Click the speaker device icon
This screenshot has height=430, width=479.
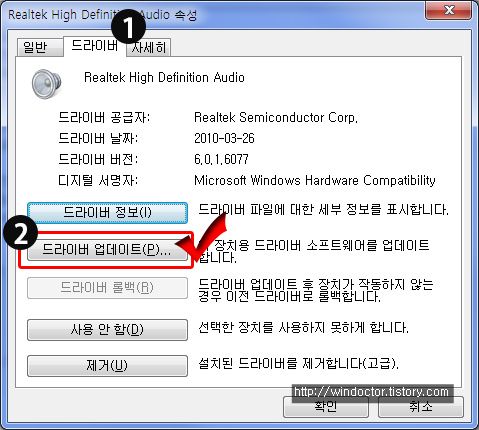46,84
